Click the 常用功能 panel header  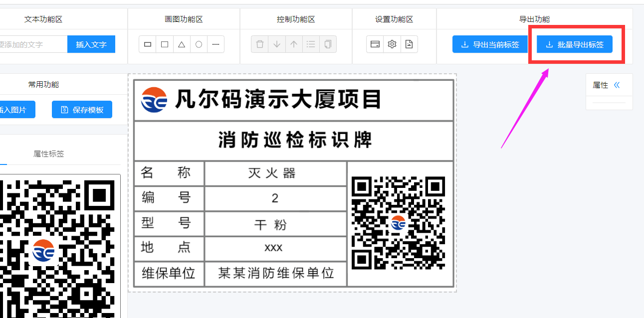point(43,84)
